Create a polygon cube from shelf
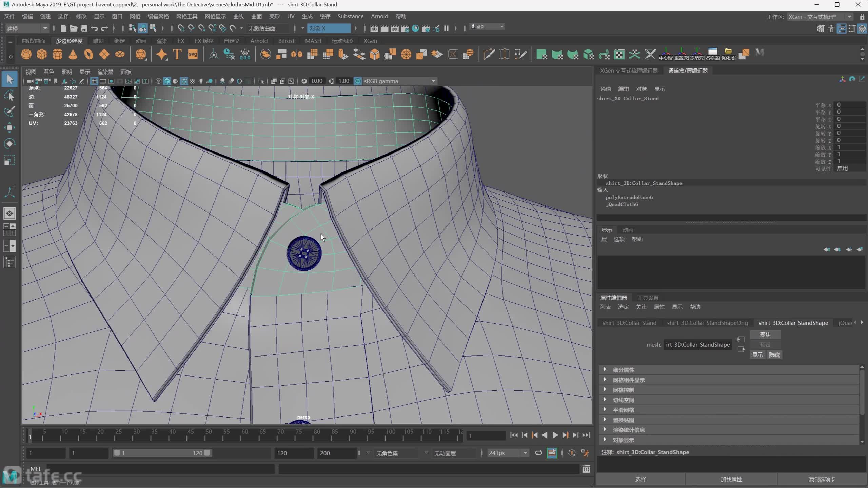Viewport: 868px width, 488px height. 42,54
